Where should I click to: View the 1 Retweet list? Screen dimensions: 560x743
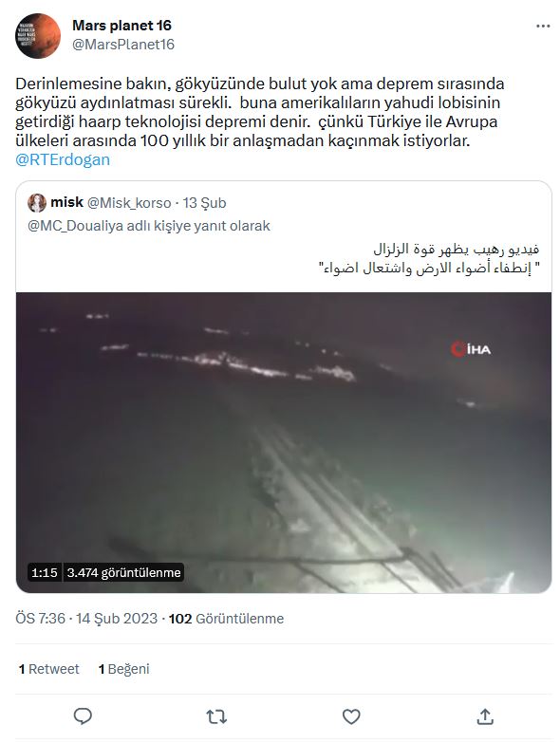pos(48,669)
